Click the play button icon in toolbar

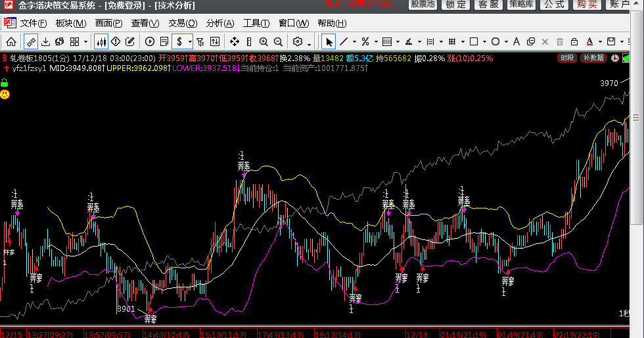(150, 42)
